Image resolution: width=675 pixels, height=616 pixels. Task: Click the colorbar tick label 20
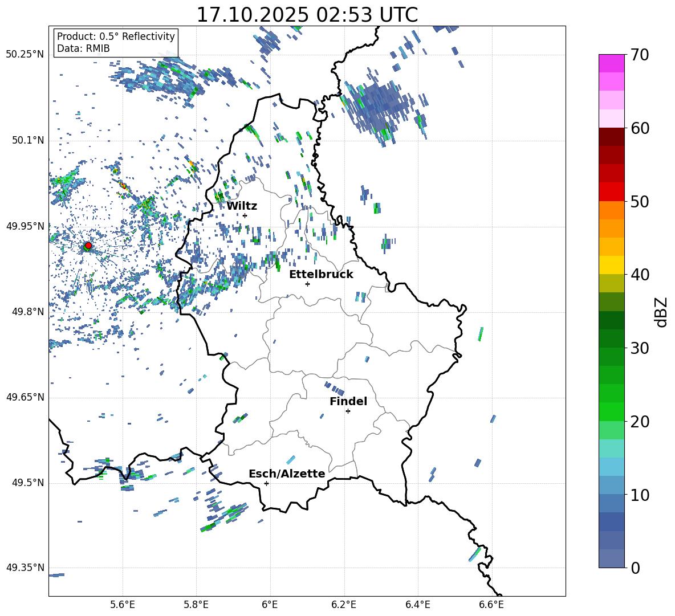click(x=640, y=422)
